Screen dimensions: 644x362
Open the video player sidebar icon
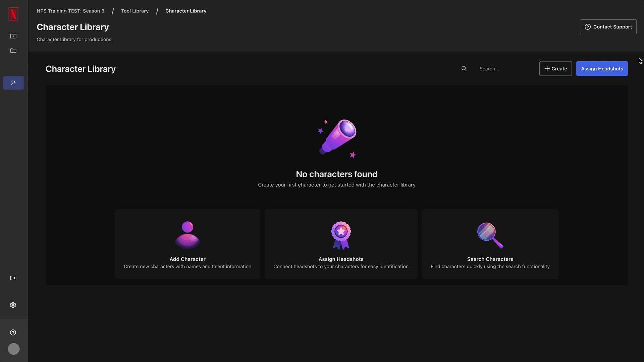(x=13, y=36)
